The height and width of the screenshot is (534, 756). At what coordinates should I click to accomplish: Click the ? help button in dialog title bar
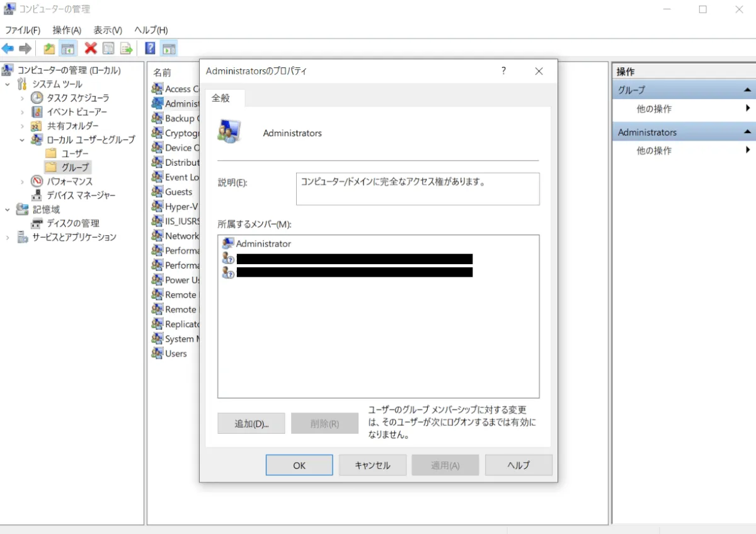(503, 71)
